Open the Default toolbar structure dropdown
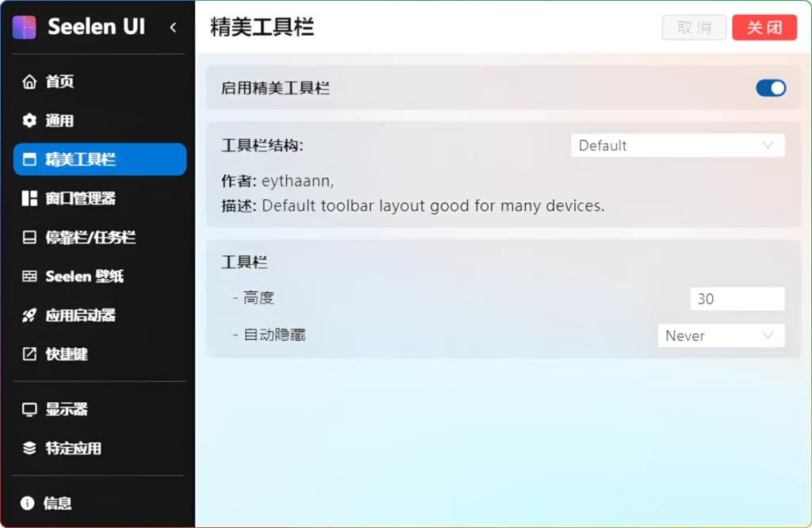 tap(677, 145)
